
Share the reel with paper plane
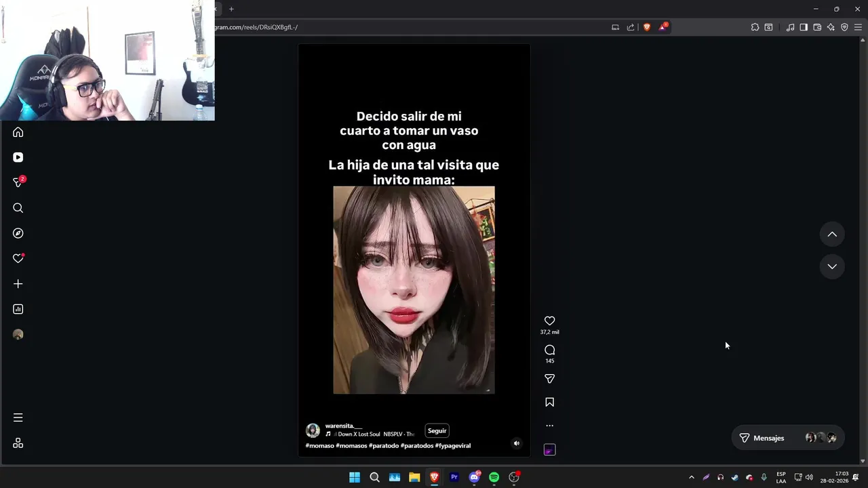coord(550,379)
